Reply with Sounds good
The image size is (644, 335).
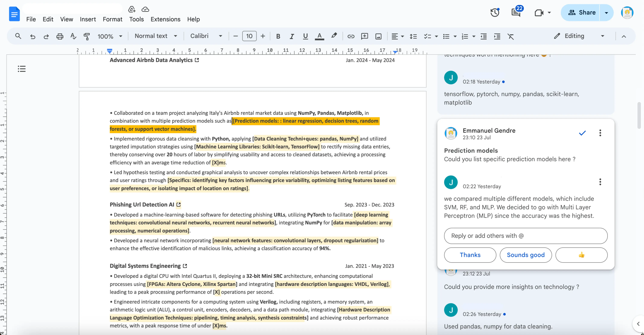pos(525,255)
